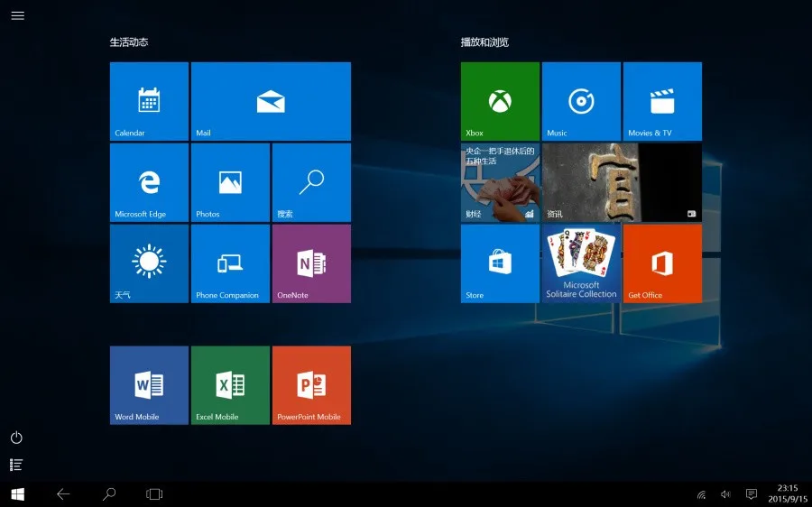Open PowerPoint Mobile tile
Viewport: 812px width, 507px height.
[x=312, y=385]
